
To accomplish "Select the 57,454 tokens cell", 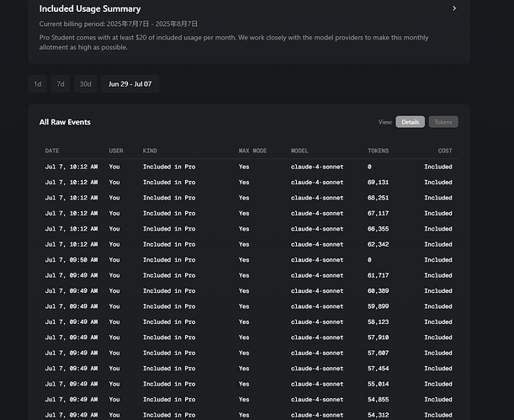I will (x=378, y=369).
